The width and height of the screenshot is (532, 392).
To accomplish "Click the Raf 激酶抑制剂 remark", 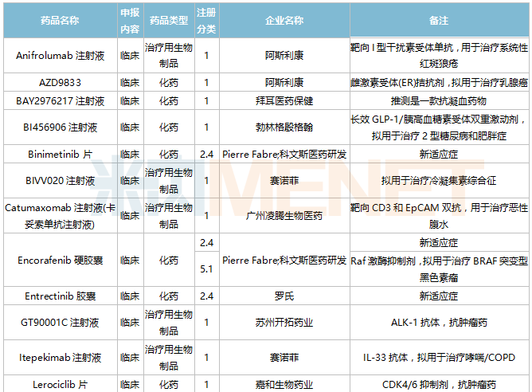I will coord(439,269).
